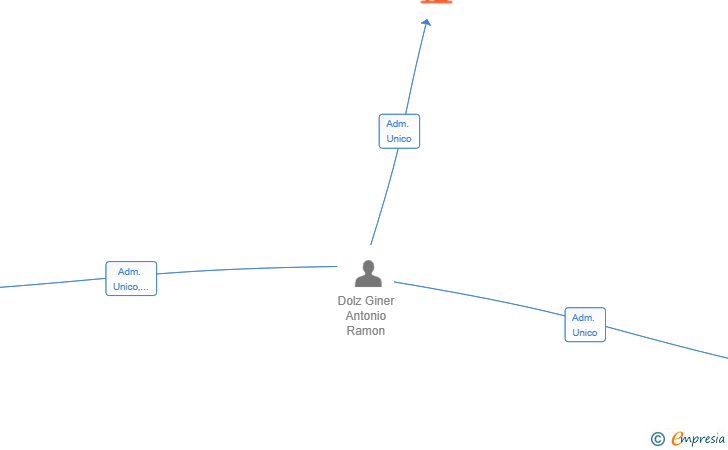
Task: Click the 'Ramon' text under person icon
Action: (366, 331)
